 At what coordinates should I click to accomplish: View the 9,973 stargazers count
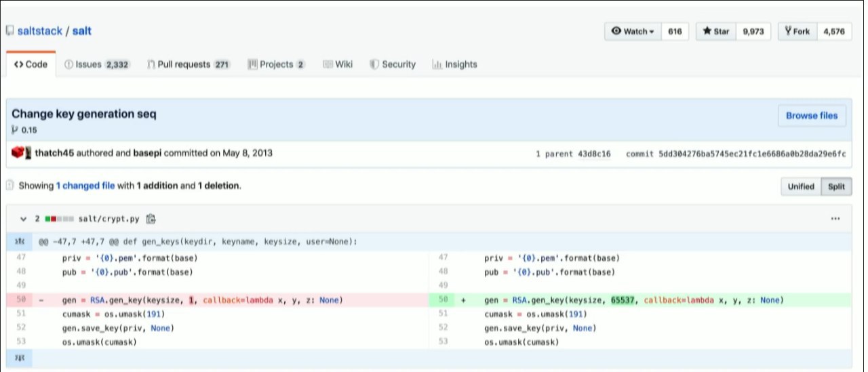[753, 31]
